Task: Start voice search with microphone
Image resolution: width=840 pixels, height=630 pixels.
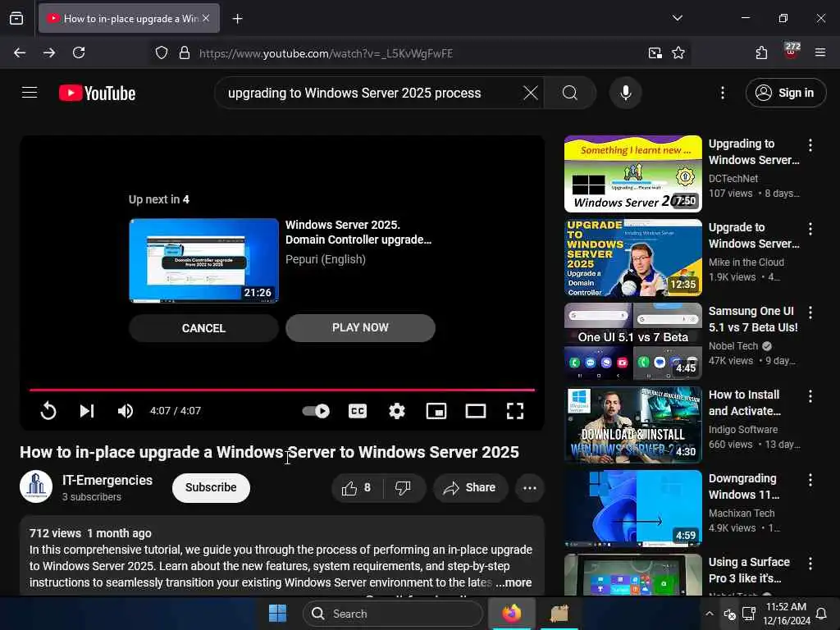Action: pos(626,93)
